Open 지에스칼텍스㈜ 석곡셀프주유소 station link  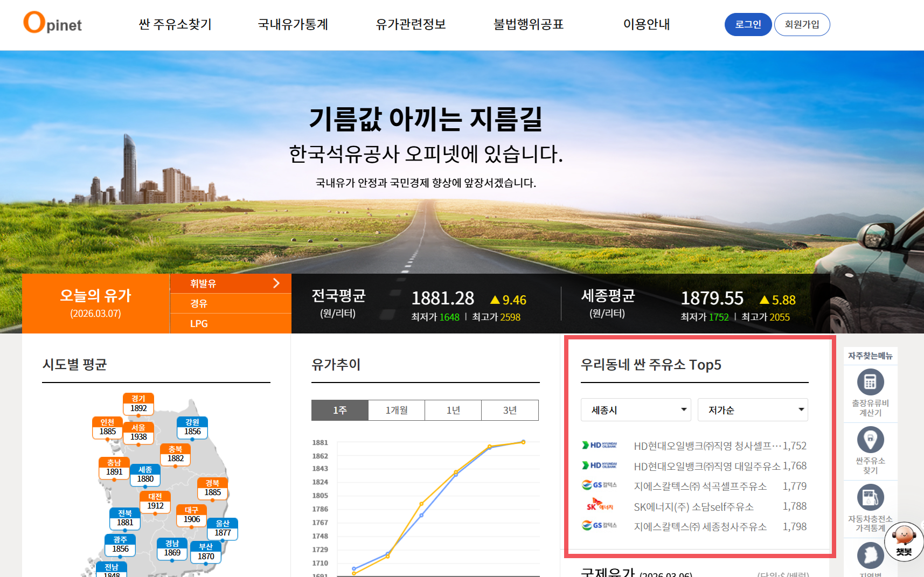tap(700, 486)
